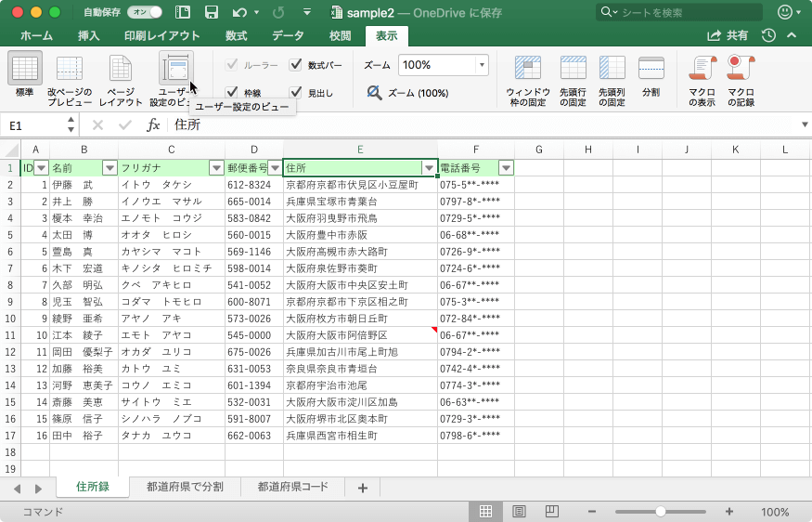
Task: Click 先頭列の固定 freeze first column
Action: (x=612, y=69)
